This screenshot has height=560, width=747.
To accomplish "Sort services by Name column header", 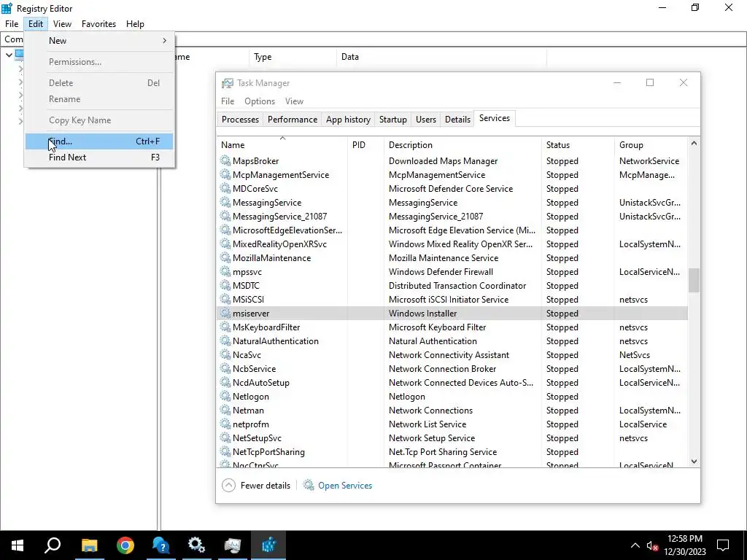I will coord(282,145).
